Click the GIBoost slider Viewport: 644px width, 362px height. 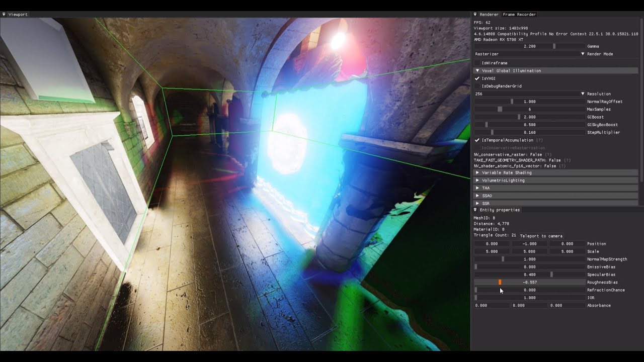pos(529,117)
